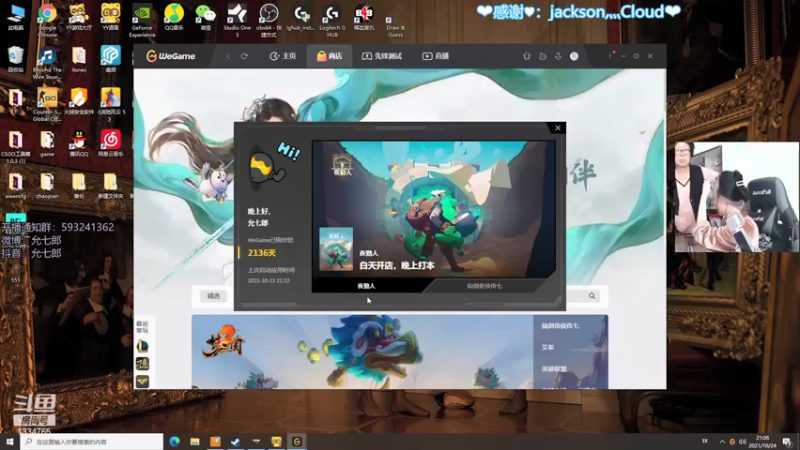
Task: Select Counter-Strike Global Offensive desktop shortcut
Action: tap(47, 105)
